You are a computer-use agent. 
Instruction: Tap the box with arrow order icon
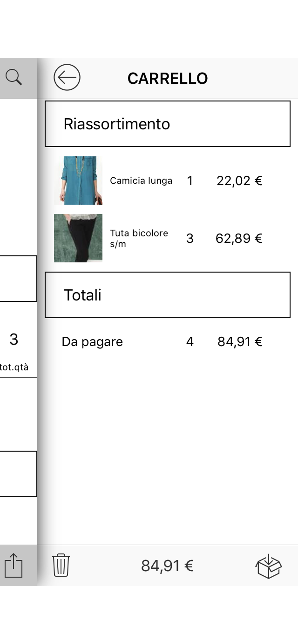click(268, 566)
